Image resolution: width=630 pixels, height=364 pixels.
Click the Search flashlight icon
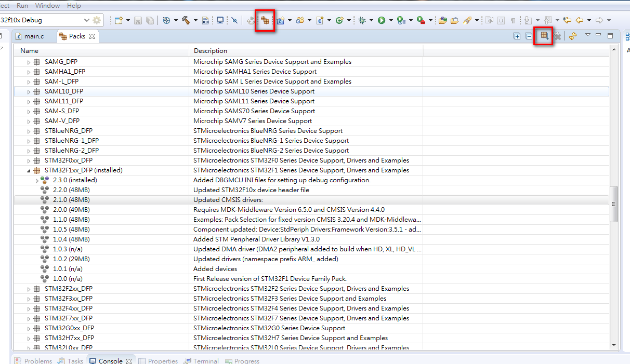click(x=467, y=20)
